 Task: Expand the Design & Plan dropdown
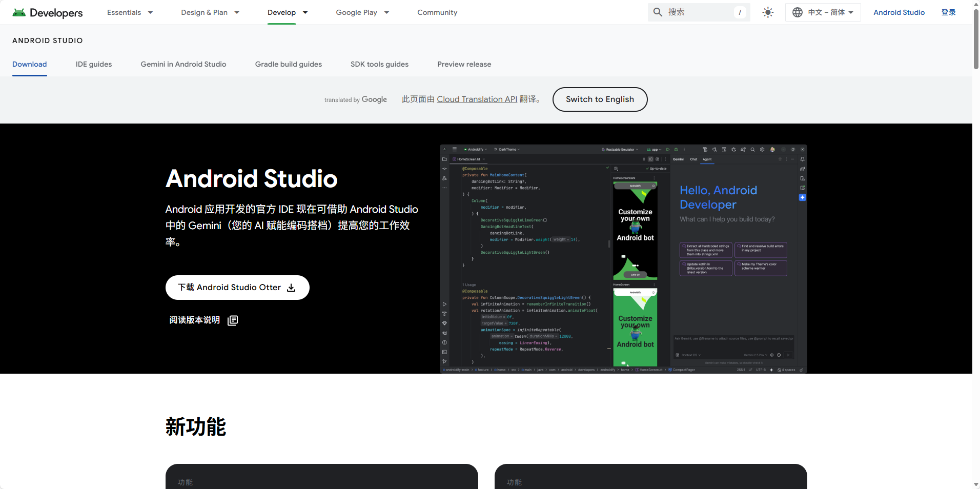click(x=237, y=12)
